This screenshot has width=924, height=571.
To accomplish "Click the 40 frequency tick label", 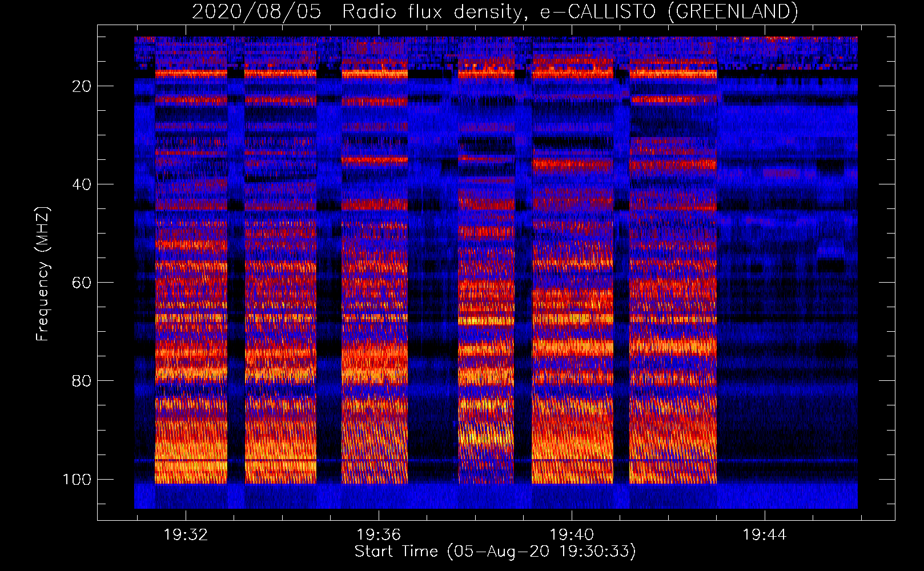I will [x=82, y=184].
